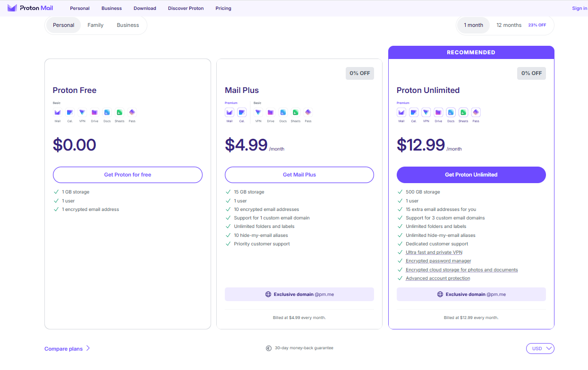
Task: Click the $0.00 price
Action: [x=75, y=145]
